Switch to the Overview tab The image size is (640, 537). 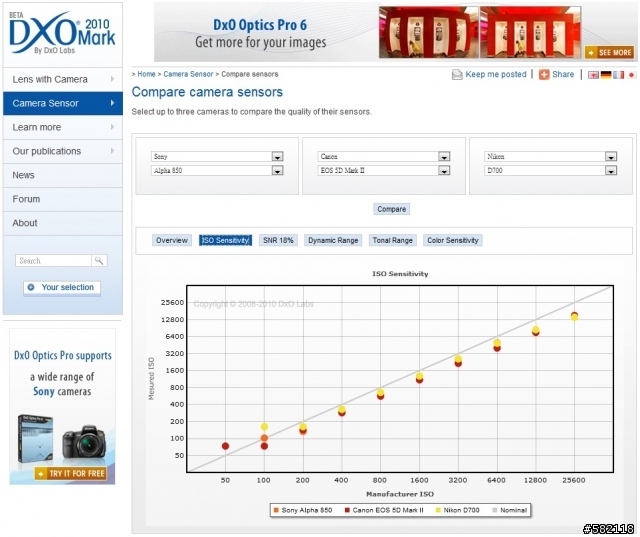[171, 240]
